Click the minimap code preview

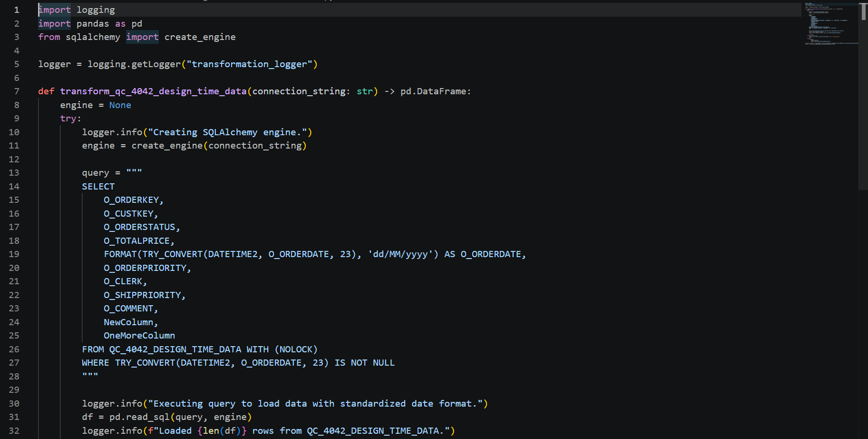[x=831, y=24]
